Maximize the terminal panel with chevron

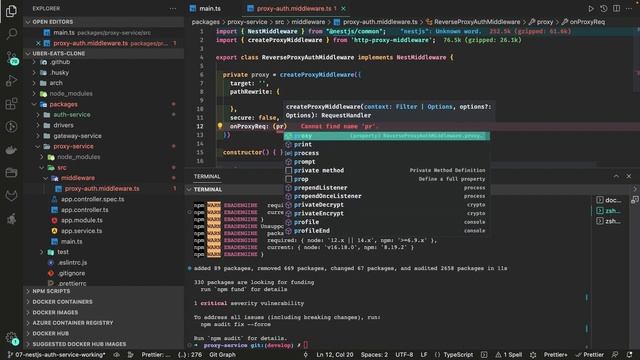[x=616, y=176]
